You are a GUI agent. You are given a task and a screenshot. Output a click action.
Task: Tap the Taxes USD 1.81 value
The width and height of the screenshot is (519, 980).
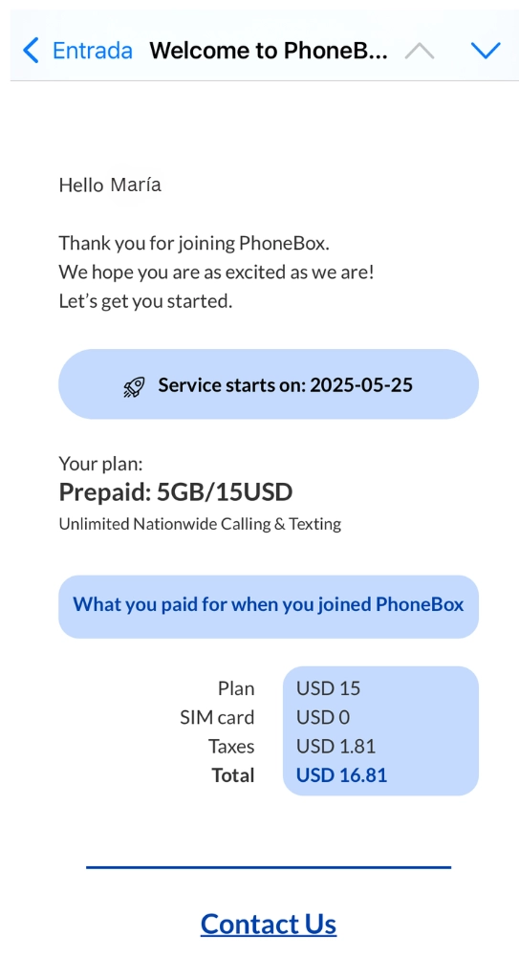pos(336,747)
